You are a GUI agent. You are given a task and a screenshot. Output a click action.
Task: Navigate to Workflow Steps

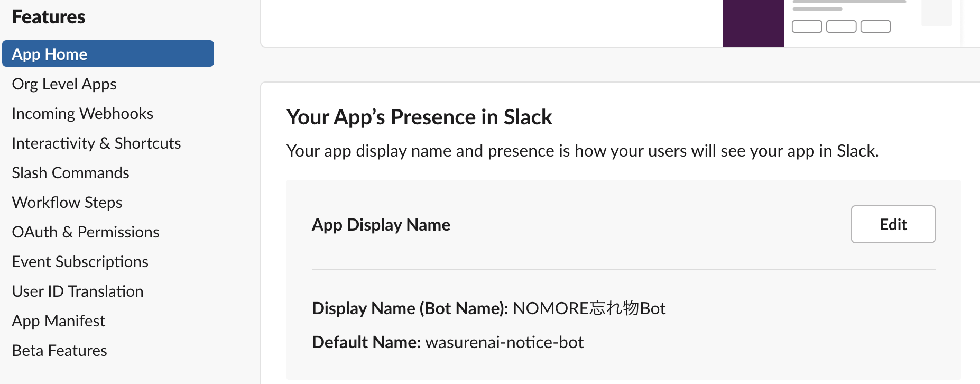pos(67,203)
